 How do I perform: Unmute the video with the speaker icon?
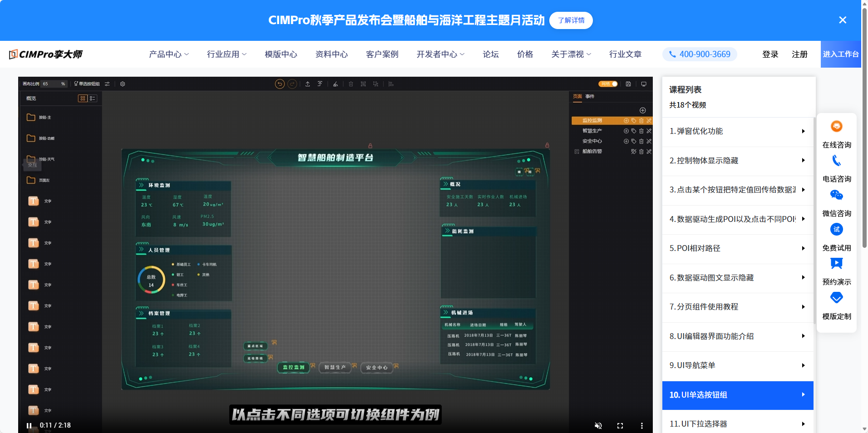[598, 426]
